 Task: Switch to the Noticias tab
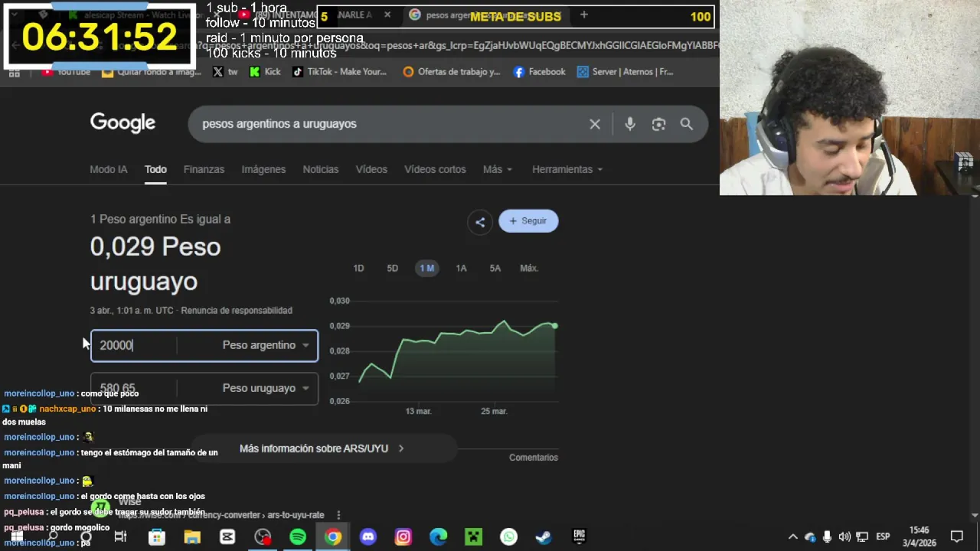pyautogui.click(x=321, y=170)
